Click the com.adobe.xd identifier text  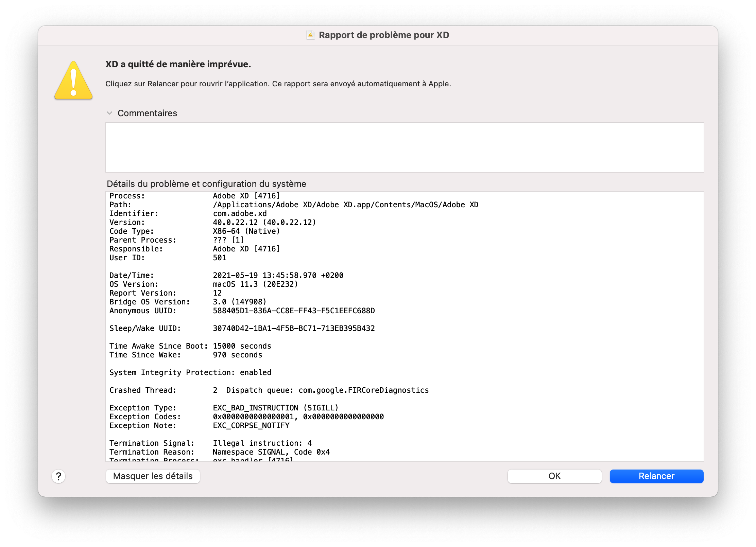pyautogui.click(x=240, y=214)
